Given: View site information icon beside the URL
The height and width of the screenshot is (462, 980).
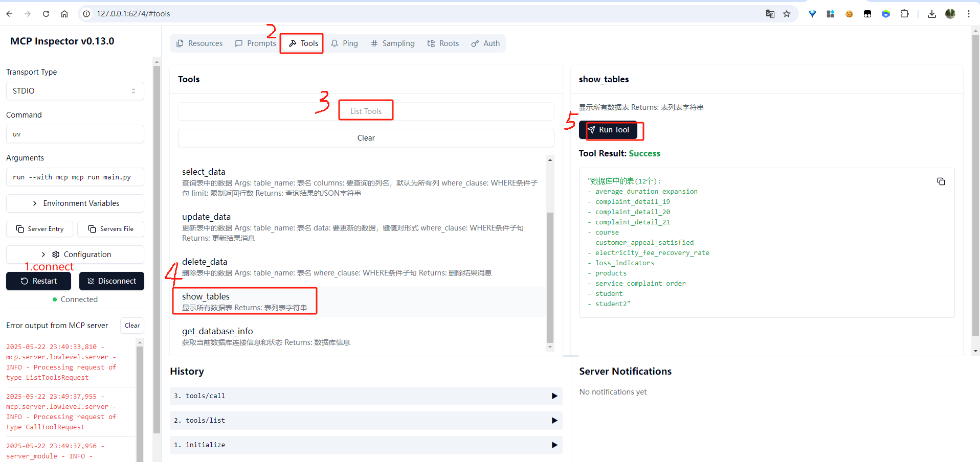Looking at the screenshot, I should pos(86,14).
